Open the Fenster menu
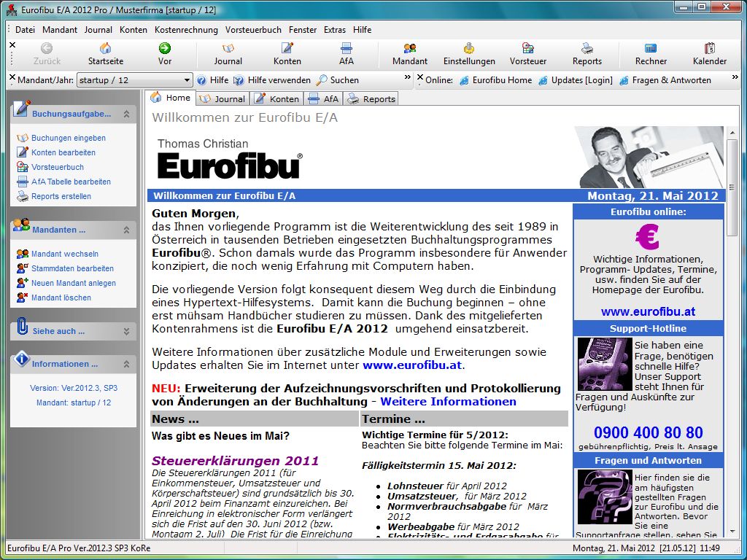Screen dimensions: 747x560 pos(303,29)
